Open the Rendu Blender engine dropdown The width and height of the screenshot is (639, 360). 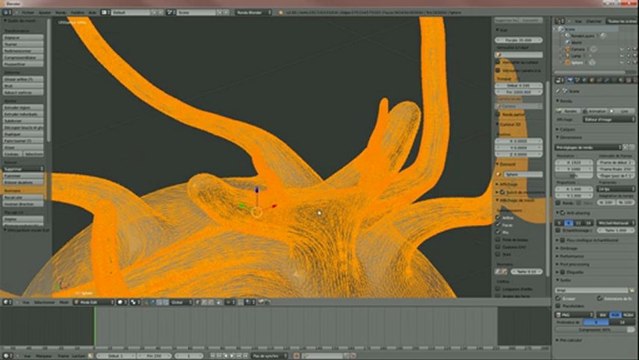[x=253, y=13]
